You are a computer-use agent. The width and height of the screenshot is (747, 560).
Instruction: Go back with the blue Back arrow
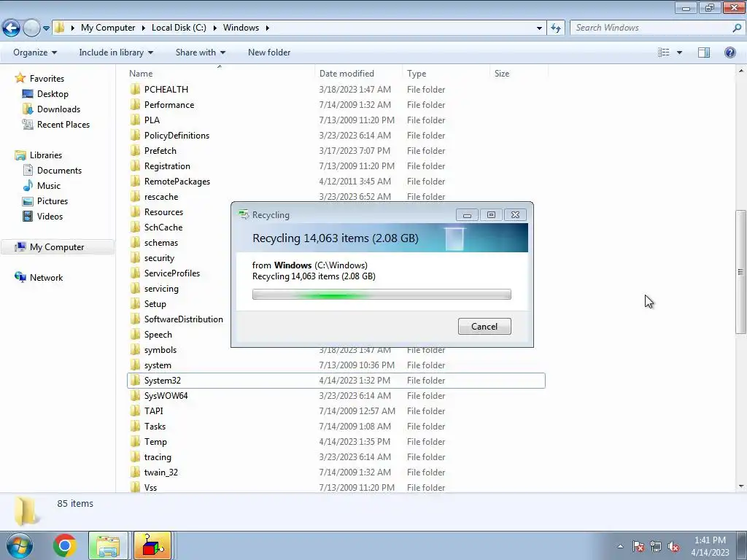click(x=12, y=28)
